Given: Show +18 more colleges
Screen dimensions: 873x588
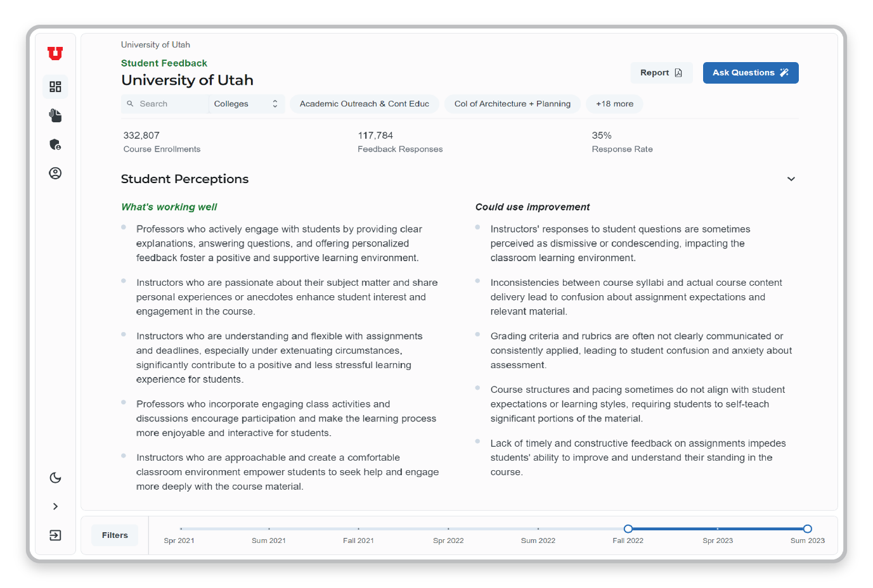Looking at the screenshot, I should pos(614,104).
